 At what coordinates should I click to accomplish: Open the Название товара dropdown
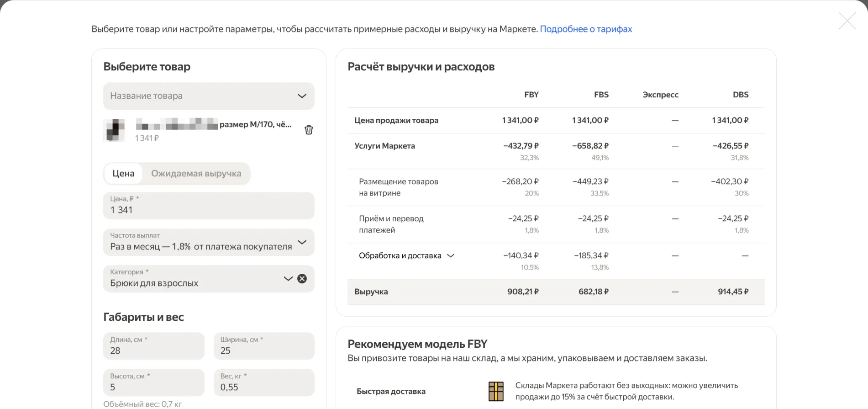coord(209,96)
